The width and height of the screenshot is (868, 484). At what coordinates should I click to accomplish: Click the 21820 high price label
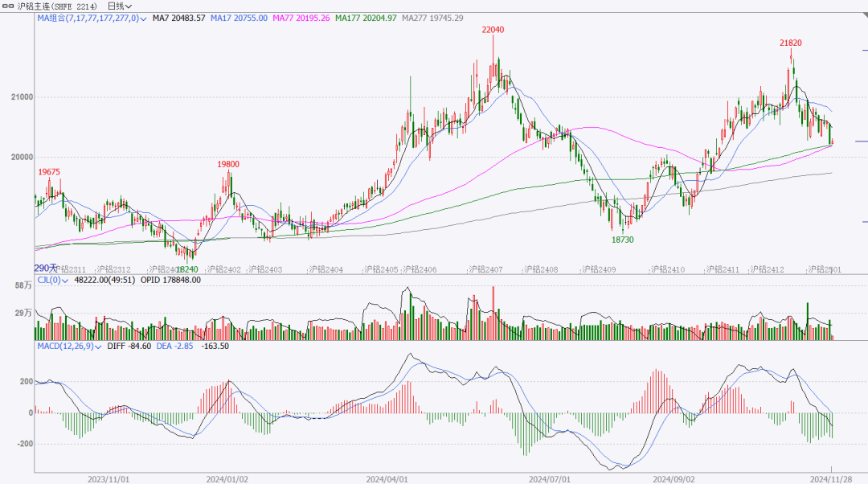coord(790,43)
